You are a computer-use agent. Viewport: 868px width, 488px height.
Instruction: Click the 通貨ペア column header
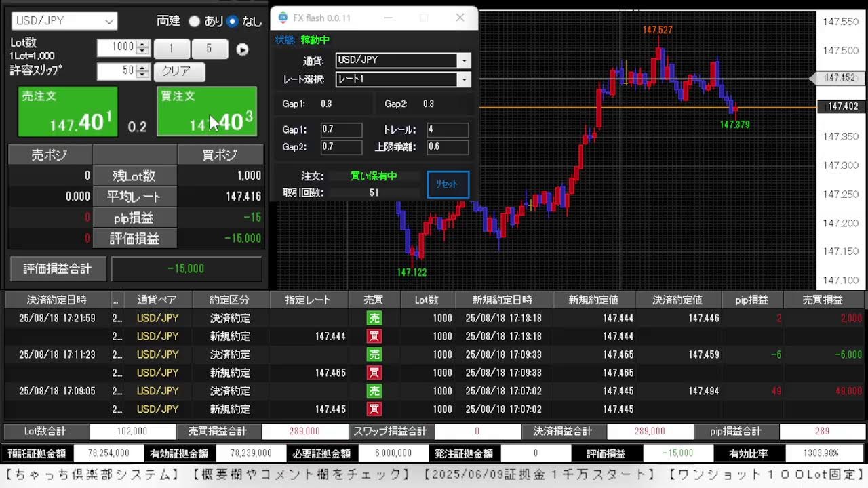tap(157, 300)
